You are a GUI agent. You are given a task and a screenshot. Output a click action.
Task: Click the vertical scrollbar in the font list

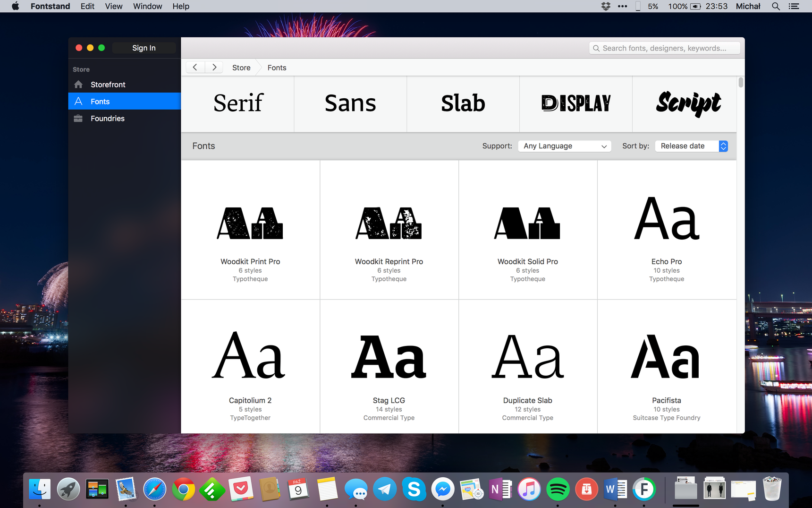pyautogui.click(x=741, y=82)
